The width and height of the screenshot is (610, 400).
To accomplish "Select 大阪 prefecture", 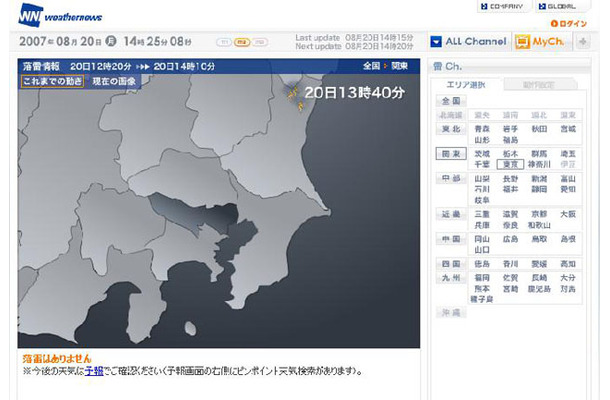I will tap(568, 214).
